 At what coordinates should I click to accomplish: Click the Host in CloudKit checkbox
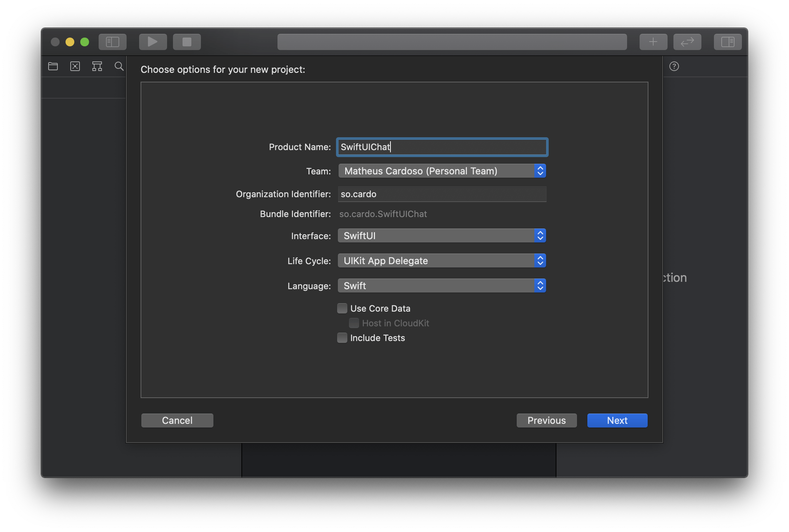354,323
